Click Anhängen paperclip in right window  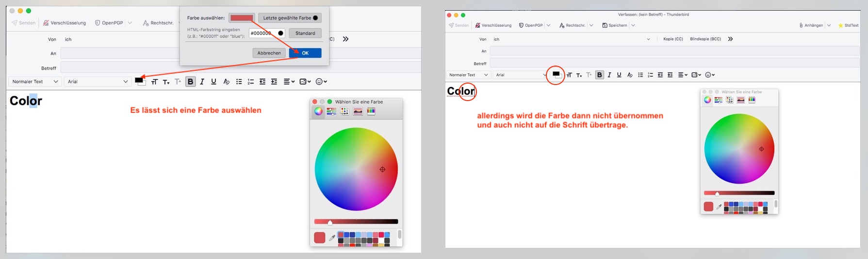click(x=811, y=25)
